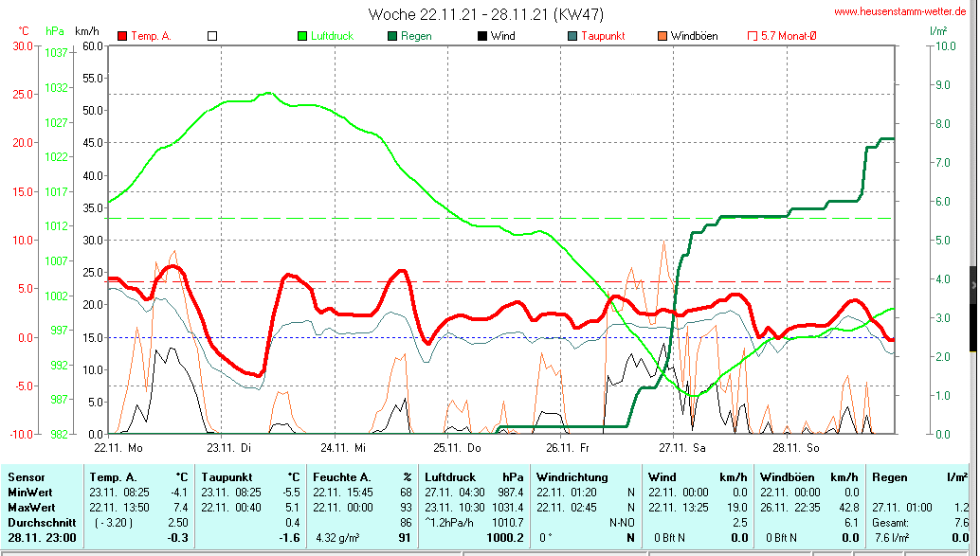This screenshot has height=556, width=980.
Task: Select the Regen legend label above chart
Action: click(416, 36)
